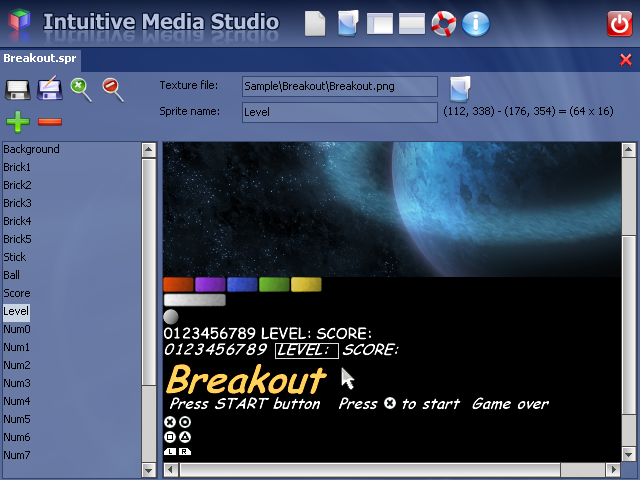Click the red power exit button
This screenshot has height=480, width=640.
point(619,24)
